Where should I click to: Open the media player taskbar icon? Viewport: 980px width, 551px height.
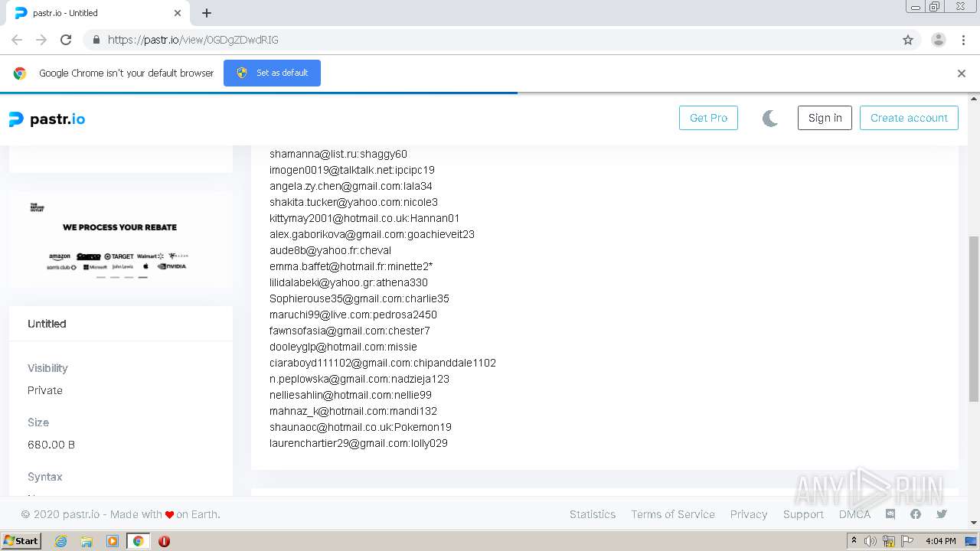coord(112,541)
